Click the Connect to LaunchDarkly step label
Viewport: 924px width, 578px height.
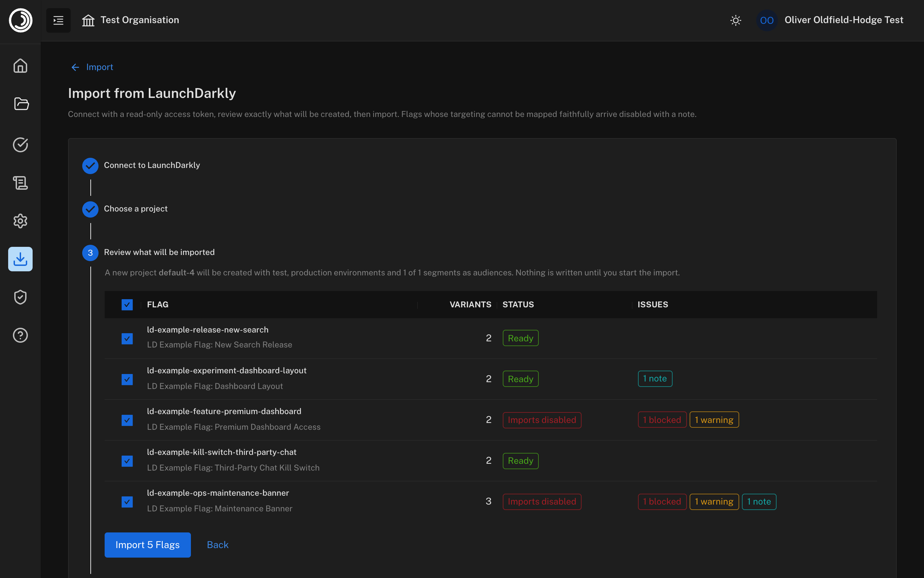click(x=152, y=165)
